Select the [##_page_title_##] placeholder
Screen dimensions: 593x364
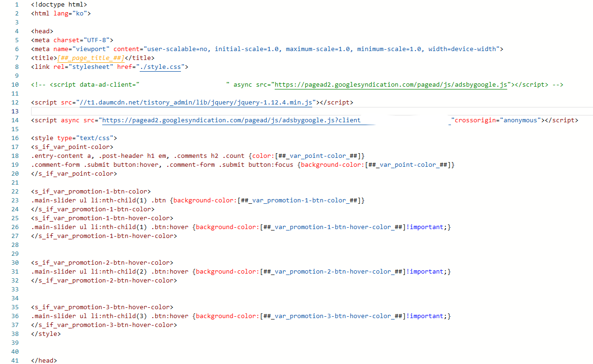coord(91,58)
